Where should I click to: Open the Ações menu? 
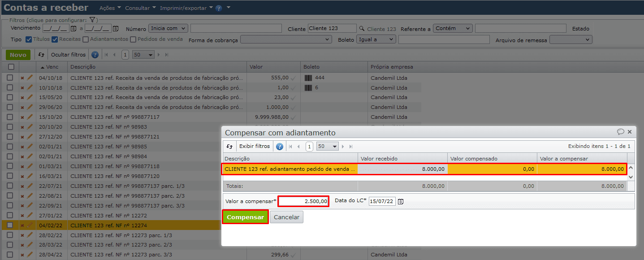(x=110, y=8)
